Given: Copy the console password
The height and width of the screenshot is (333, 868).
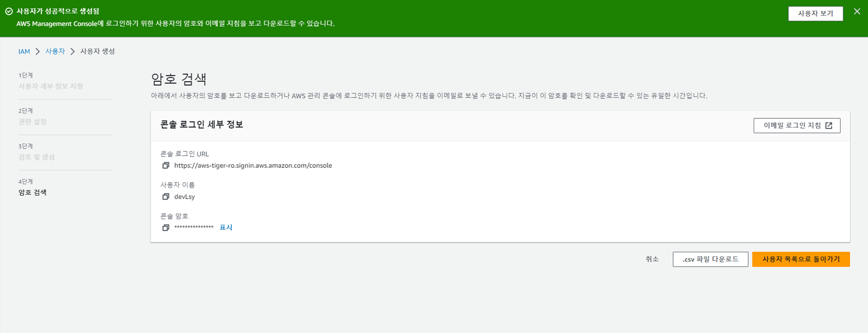Looking at the screenshot, I should pyautogui.click(x=166, y=227).
